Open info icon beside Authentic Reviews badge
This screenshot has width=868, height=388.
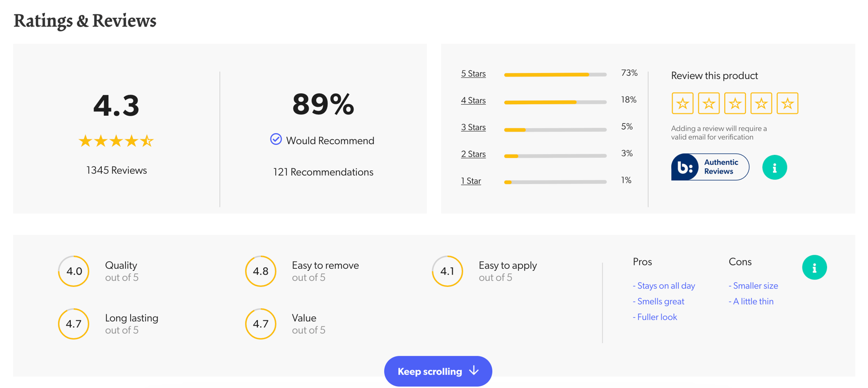click(774, 167)
